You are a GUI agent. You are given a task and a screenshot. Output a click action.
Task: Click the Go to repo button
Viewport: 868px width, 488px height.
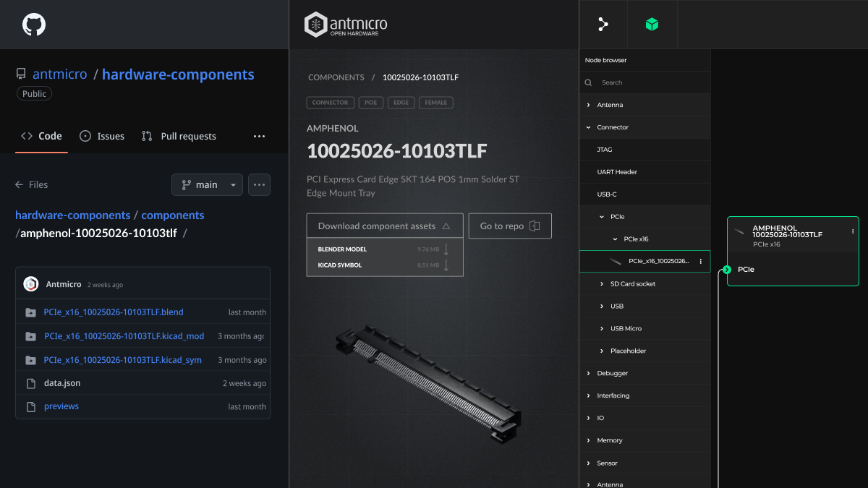pyautogui.click(x=510, y=226)
